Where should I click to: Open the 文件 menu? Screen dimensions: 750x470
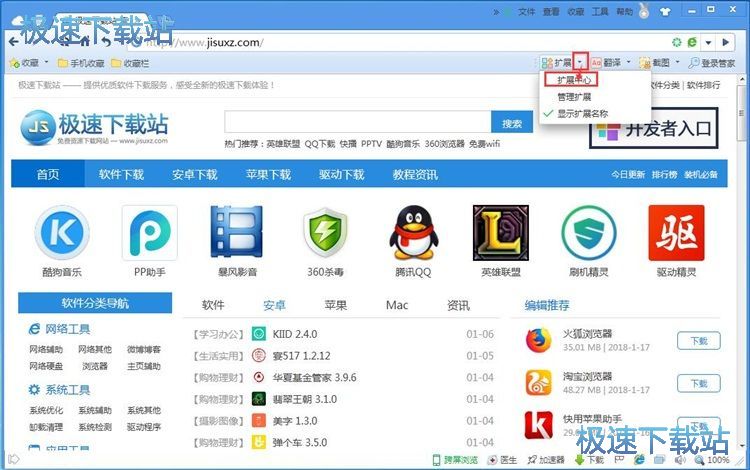tap(527, 11)
